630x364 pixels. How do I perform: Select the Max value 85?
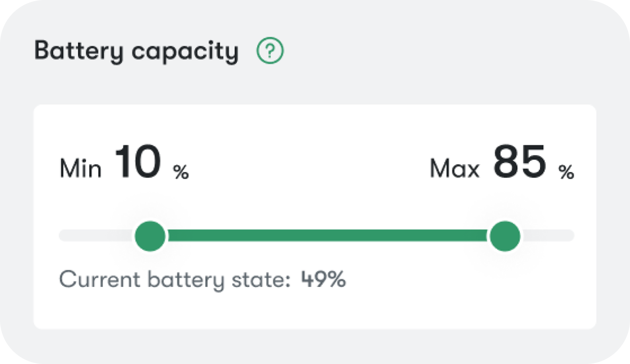point(520,162)
